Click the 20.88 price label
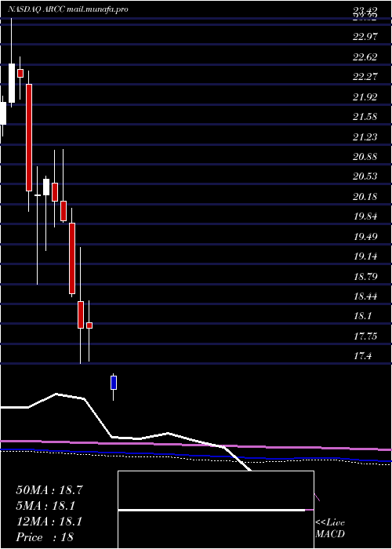This screenshot has width=392, height=549. pos(365,157)
